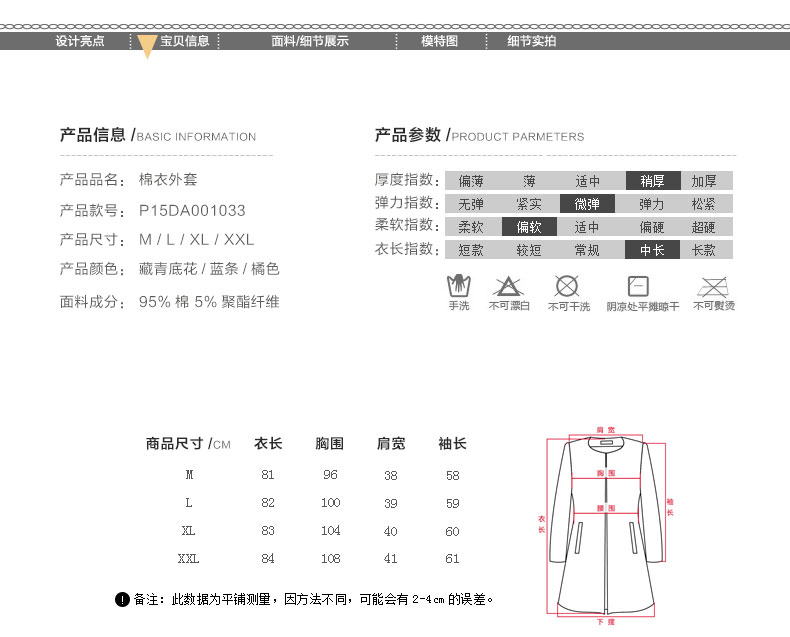Select 紧实 elasticity option

529,204
